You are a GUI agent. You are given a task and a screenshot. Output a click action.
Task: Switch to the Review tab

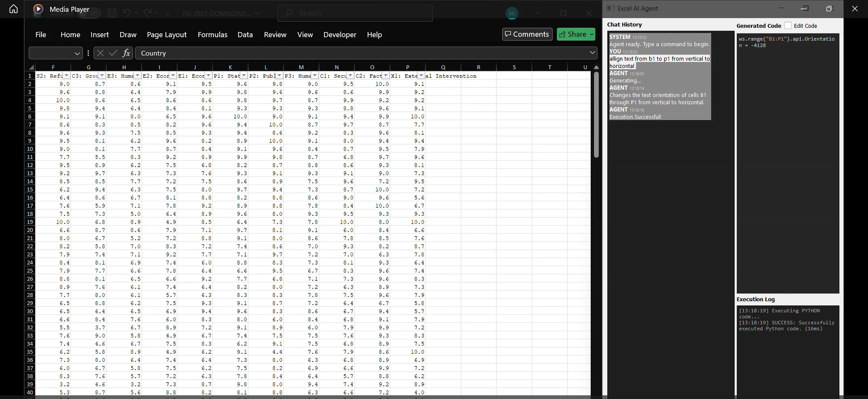tap(275, 34)
